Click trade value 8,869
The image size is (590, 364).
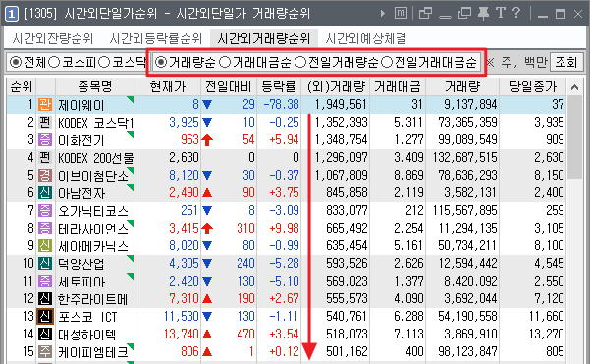tap(408, 175)
